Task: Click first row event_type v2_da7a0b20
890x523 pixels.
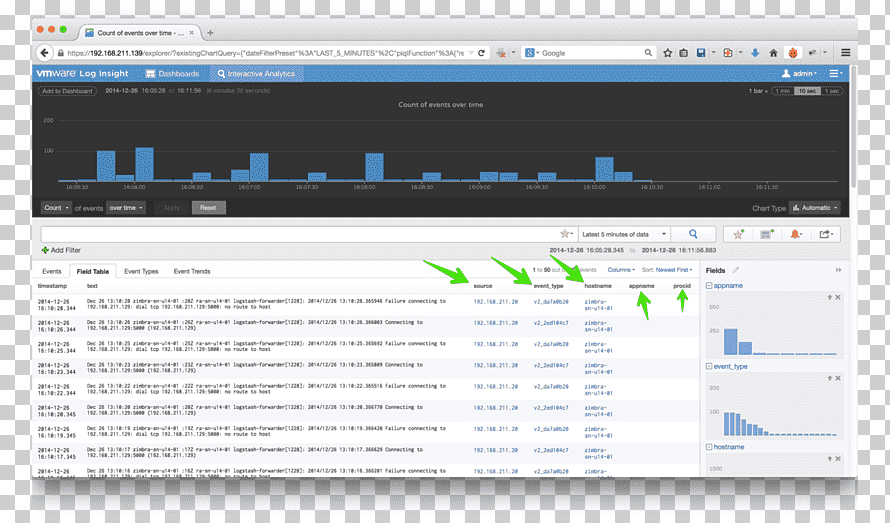Action: pyautogui.click(x=551, y=302)
